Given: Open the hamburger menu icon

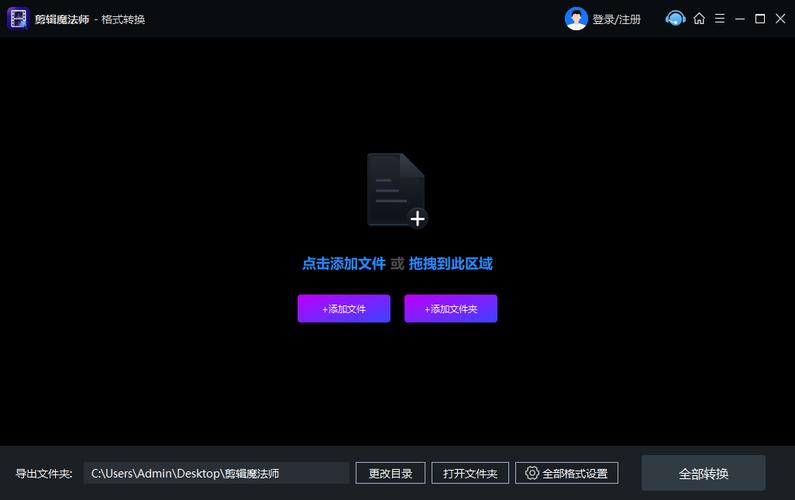Looking at the screenshot, I should point(719,19).
